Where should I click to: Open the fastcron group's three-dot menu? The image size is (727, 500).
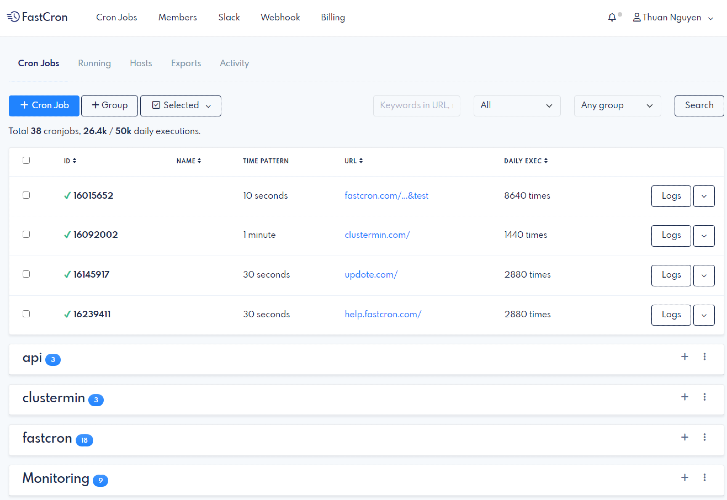705,437
